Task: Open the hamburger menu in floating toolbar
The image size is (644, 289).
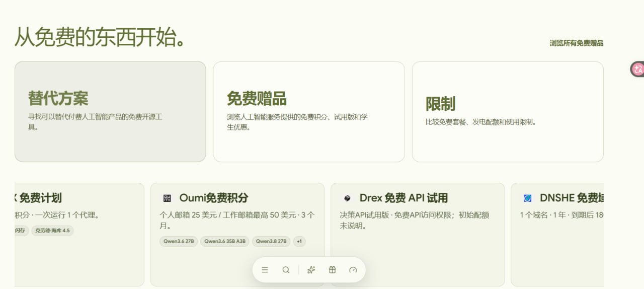Action: point(265,270)
